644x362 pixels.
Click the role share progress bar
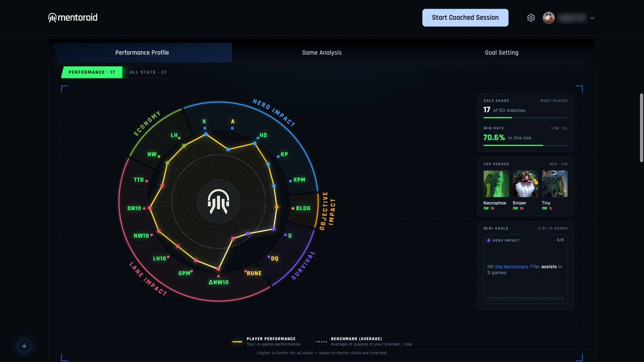pos(526,118)
